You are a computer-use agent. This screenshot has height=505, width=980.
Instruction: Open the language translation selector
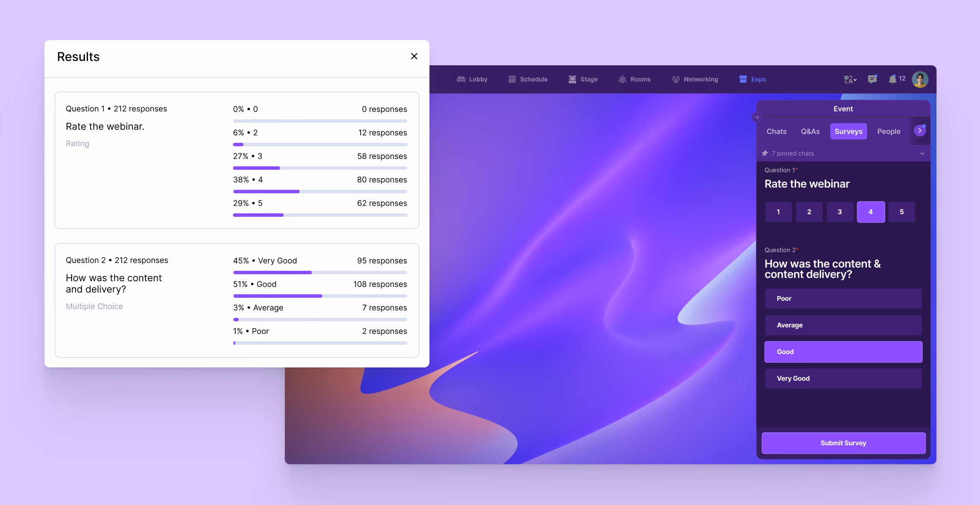pyautogui.click(x=850, y=79)
